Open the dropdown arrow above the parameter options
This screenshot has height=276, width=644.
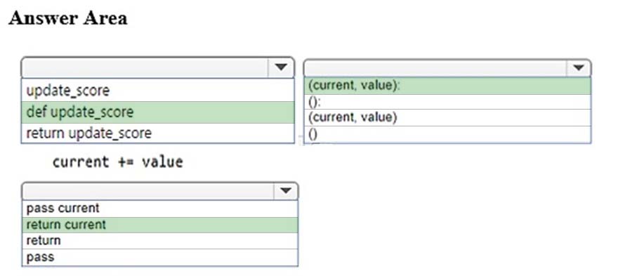pos(578,67)
